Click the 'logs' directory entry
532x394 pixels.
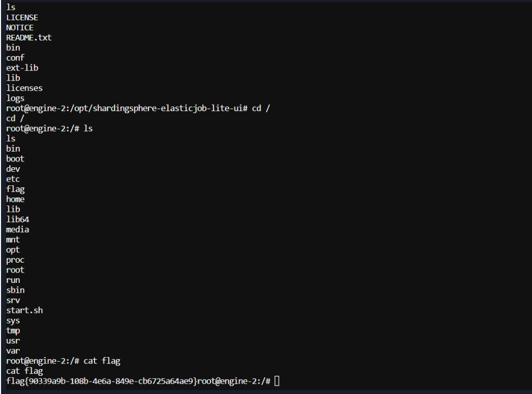click(x=15, y=98)
